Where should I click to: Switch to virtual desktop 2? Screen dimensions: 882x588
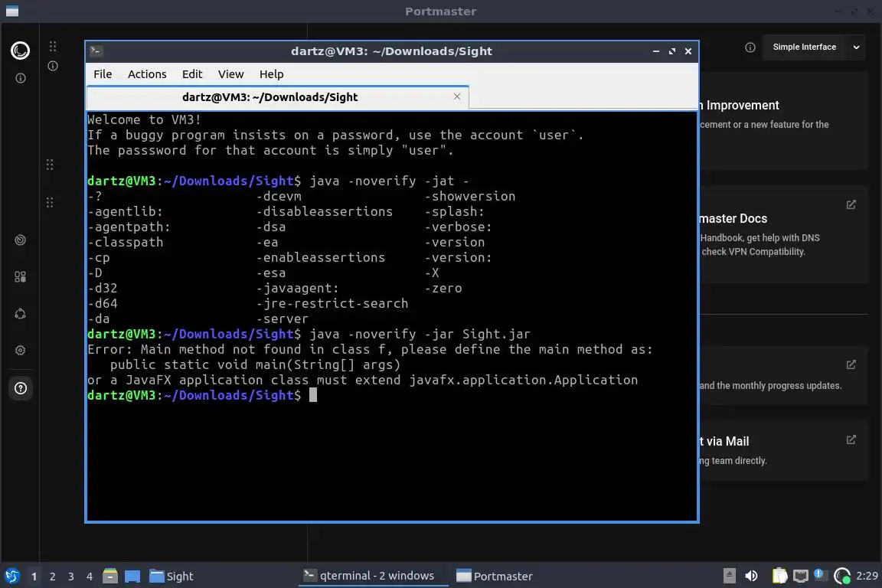pyautogui.click(x=52, y=577)
